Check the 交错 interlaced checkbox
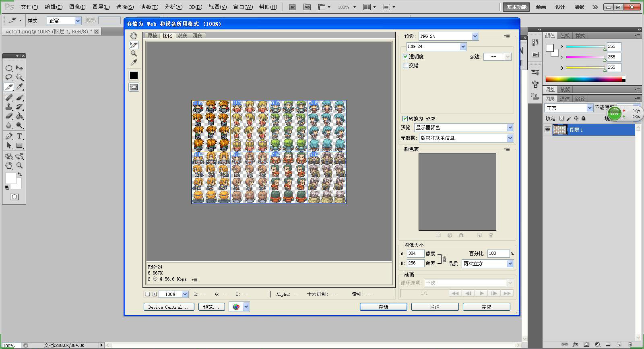 coord(405,65)
